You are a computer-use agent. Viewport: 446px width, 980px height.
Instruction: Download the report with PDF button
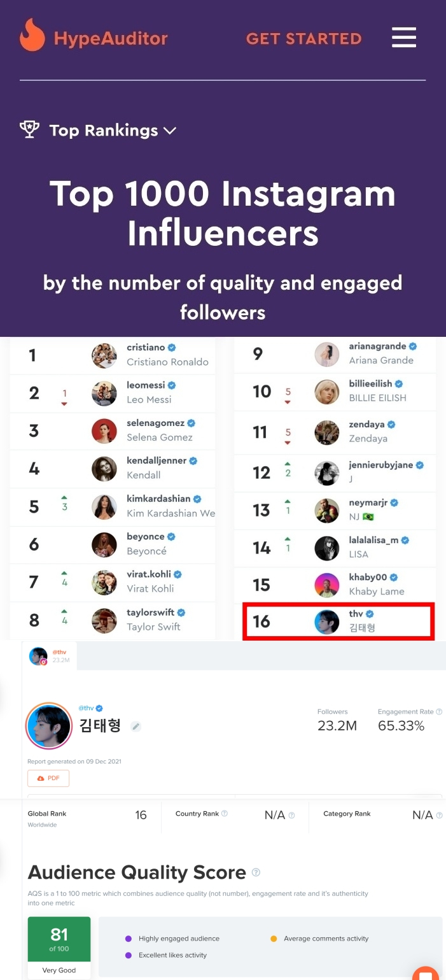48,778
